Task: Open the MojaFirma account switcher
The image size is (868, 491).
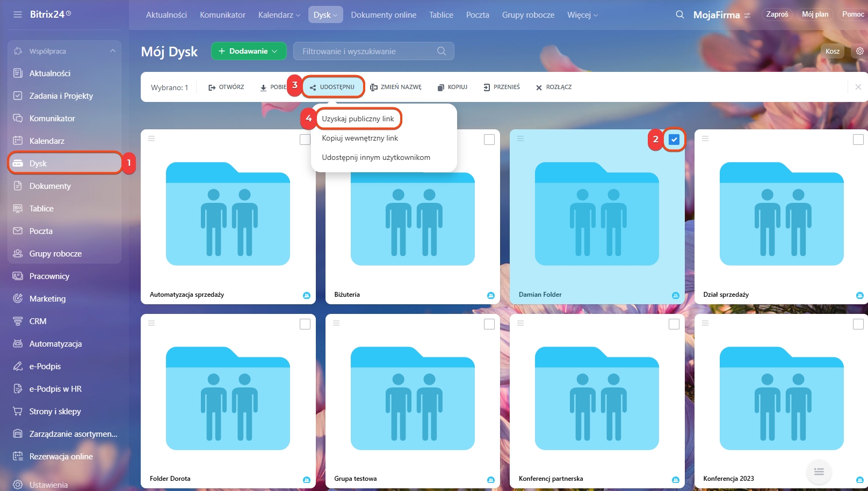Action: pos(722,15)
